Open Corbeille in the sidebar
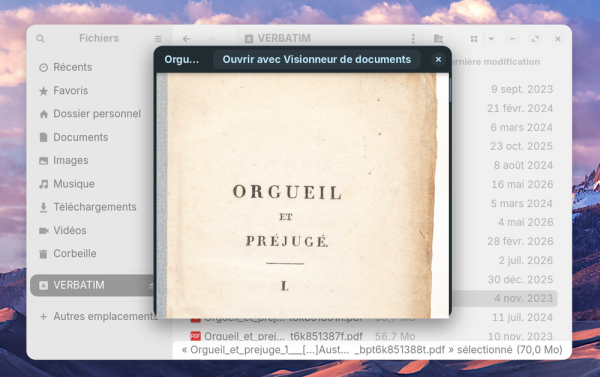600x377 pixels. pyautogui.click(x=91, y=253)
